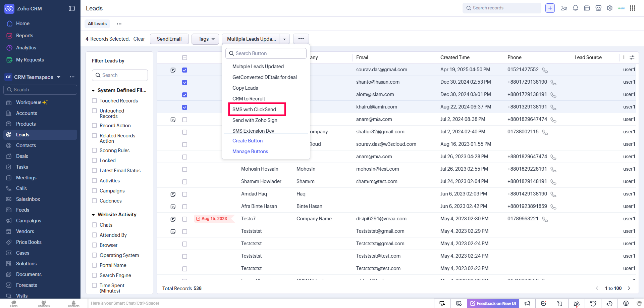
Task: Open the Tags dropdown
Action: 205,39
